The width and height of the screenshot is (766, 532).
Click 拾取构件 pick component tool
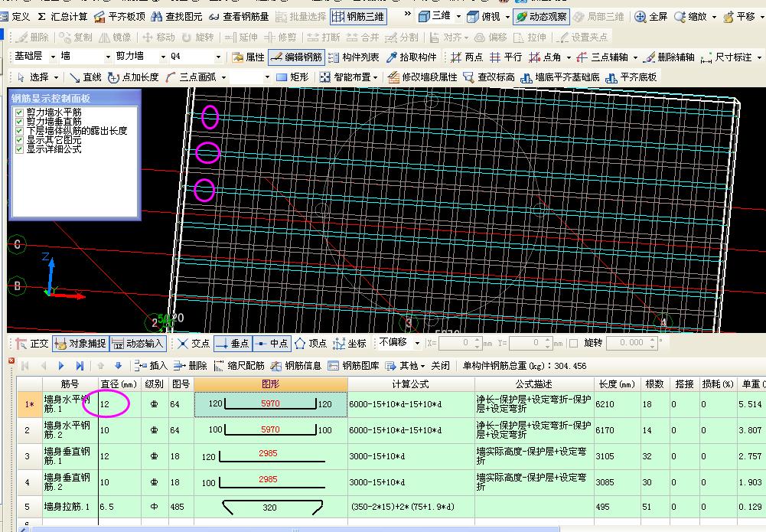(x=412, y=57)
